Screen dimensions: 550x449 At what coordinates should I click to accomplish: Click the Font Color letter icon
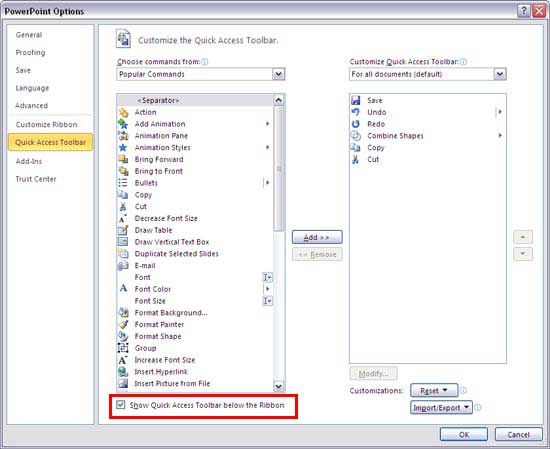(x=123, y=289)
